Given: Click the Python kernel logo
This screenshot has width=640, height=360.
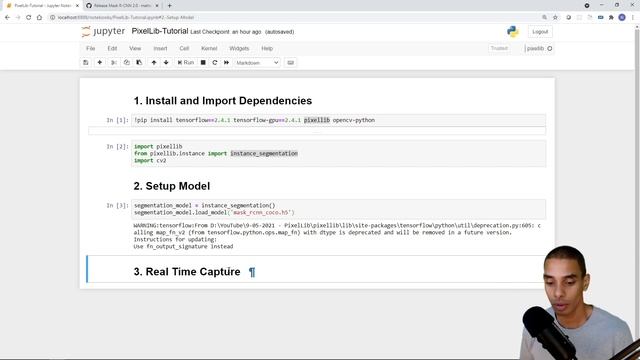Looking at the screenshot, I should tap(513, 31).
